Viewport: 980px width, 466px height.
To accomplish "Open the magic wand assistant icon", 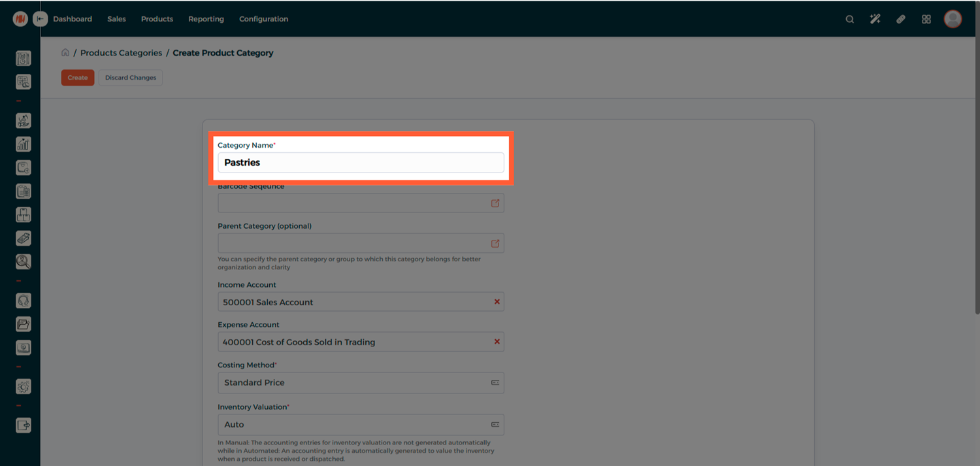I will [x=875, y=20].
